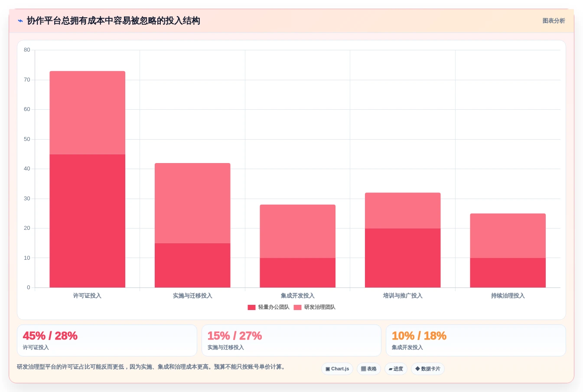
Task: Open the 45% / 28% 许可证投入 card
Action: point(107,340)
